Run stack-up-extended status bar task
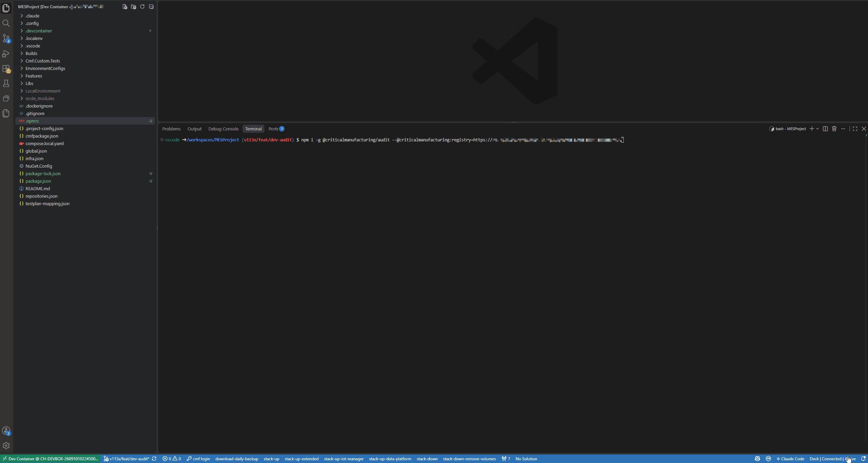The width and height of the screenshot is (868, 463). [x=302, y=459]
